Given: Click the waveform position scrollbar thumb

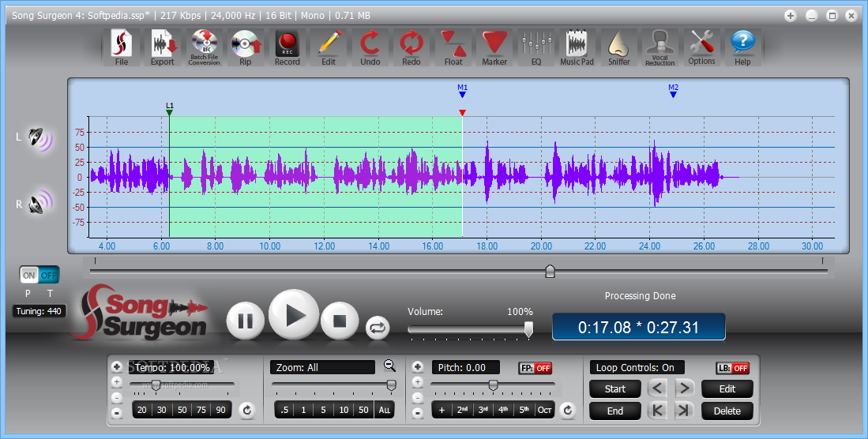Looking at the screenshot, I should pyautogui.click(x=550, y=271).
